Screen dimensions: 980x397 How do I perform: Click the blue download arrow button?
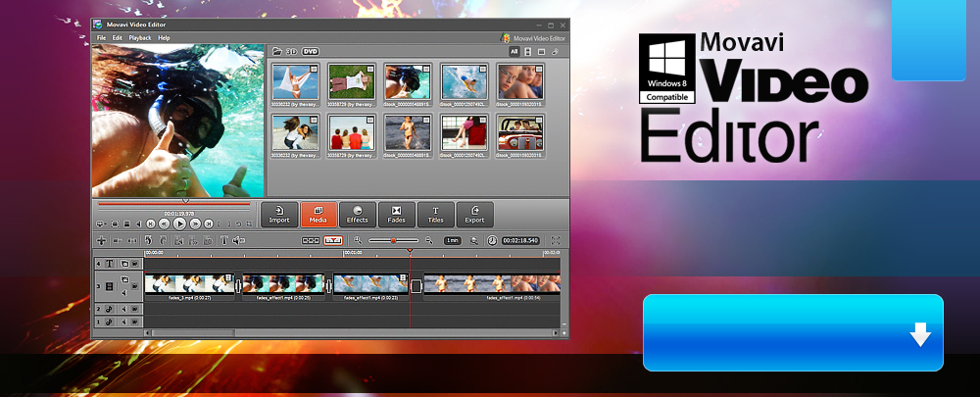point(793,332)
